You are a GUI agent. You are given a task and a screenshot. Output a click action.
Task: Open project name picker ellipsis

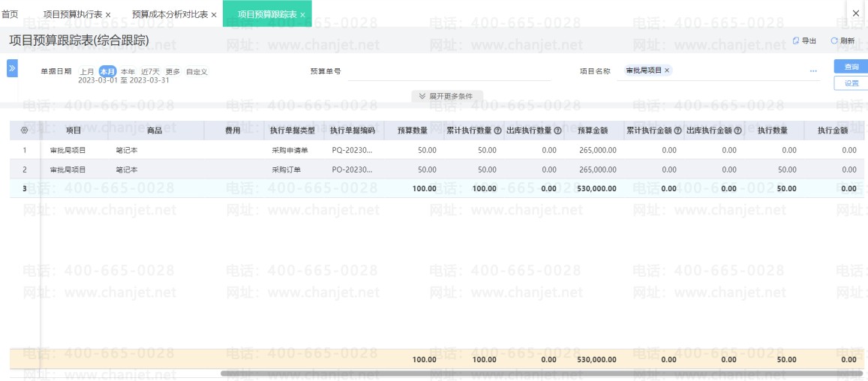click(x=813, y=71)
